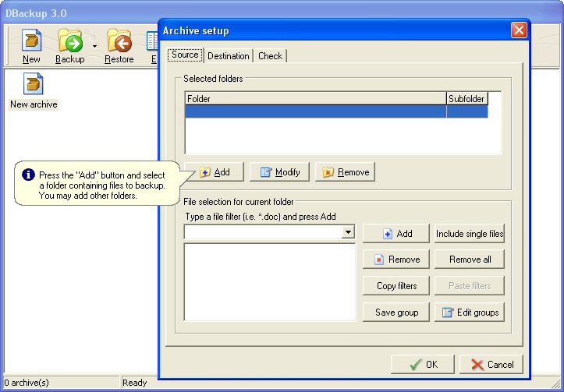The image size is (564, 392).
Task: Click the Modify folder button
Action: pos(279,172)
